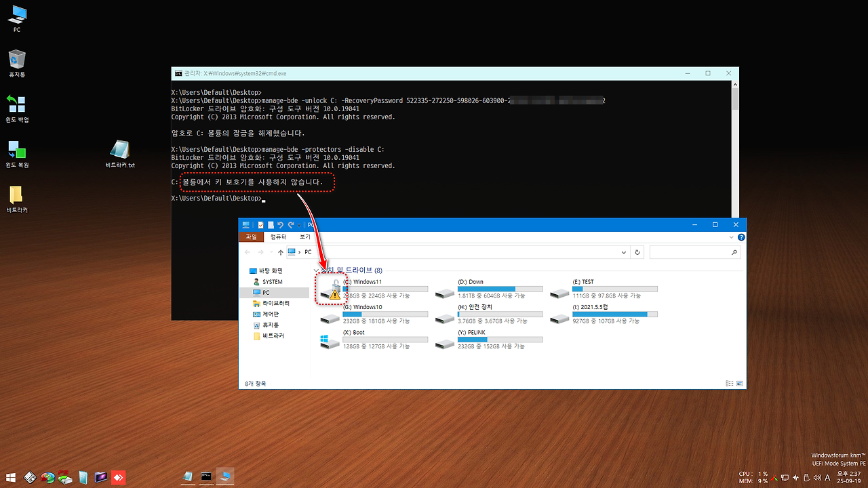Launch the red AnyDesk taskbar icon
This screenshot has width=868, height=488.
click(119, 477)
